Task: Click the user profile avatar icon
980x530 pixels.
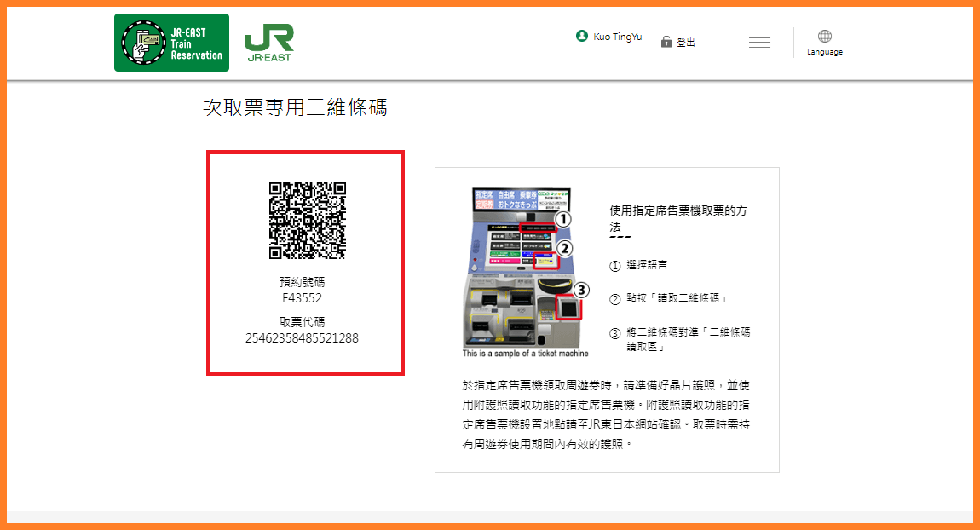Action: (582, 37)
